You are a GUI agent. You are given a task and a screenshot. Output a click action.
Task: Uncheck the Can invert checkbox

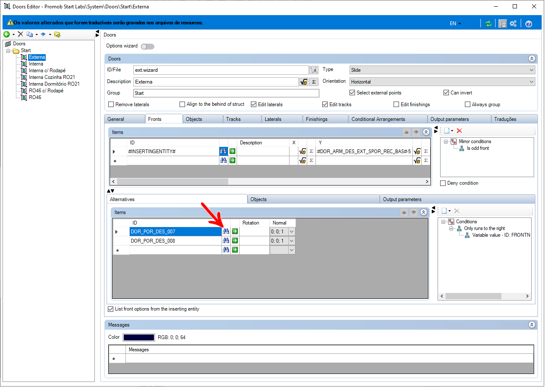[x=446, y=93]
